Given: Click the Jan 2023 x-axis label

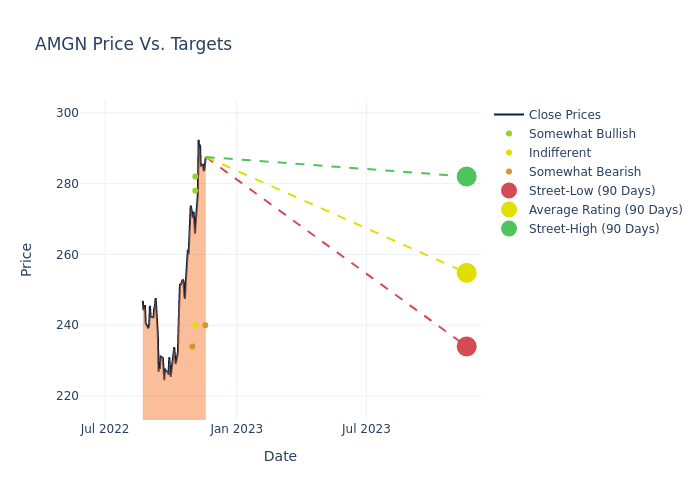Looking at the screenshot, I should point(237,429).
